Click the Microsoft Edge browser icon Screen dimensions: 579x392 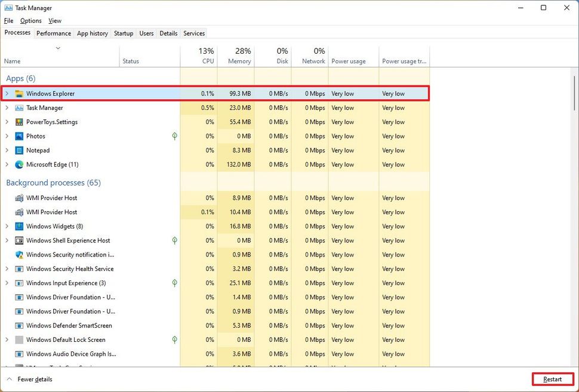coord(20,164)
